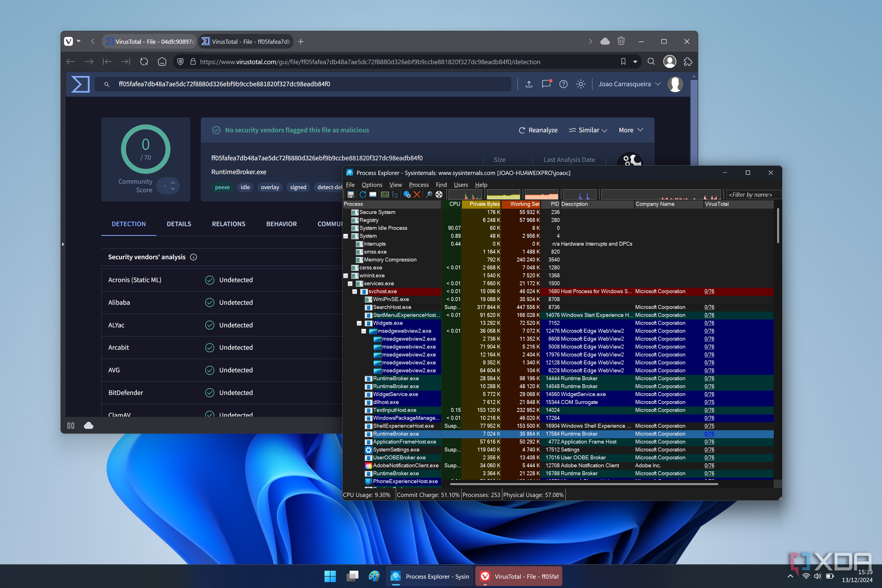This screenshot has height=588, width=882.
Task: Click Process Explorer horizontal scrollbar
Action: pyautogui.click(x=584, y=484)
